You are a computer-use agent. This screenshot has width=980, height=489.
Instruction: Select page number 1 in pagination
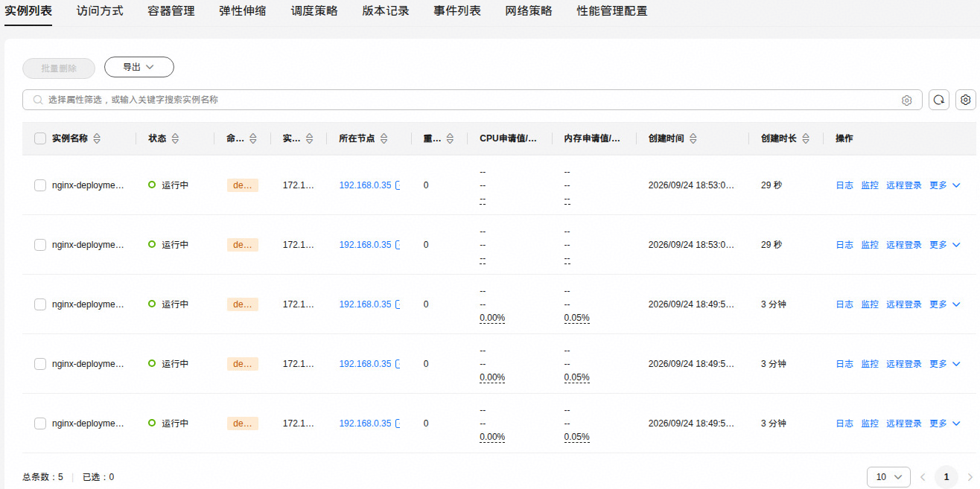(946, 476)
